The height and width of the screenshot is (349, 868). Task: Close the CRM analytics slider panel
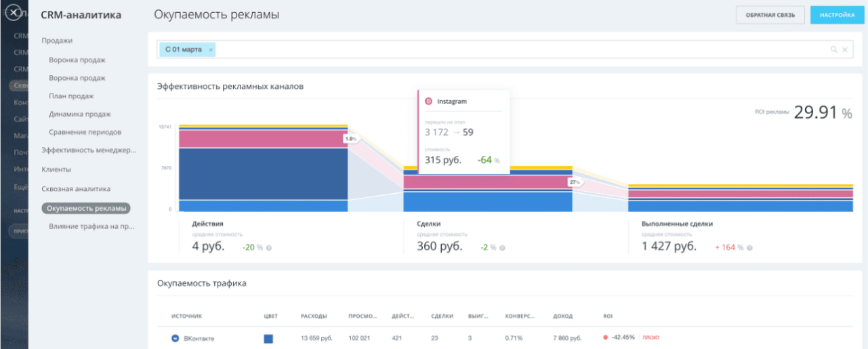click(x=13, y=13)
